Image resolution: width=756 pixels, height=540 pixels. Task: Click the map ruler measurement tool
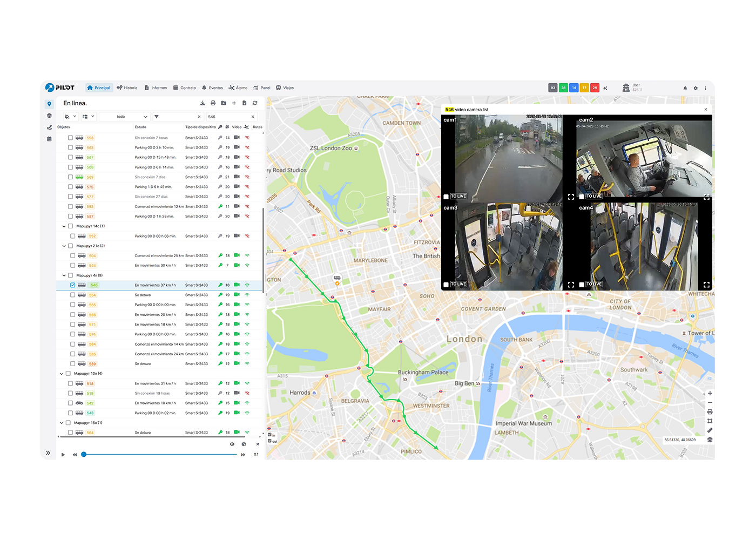[710, 430]
